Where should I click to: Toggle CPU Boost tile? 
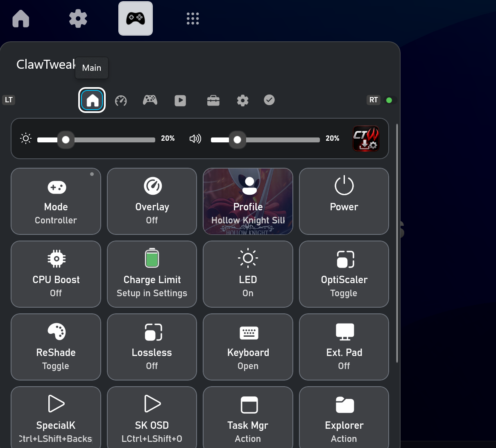point(56,274)
